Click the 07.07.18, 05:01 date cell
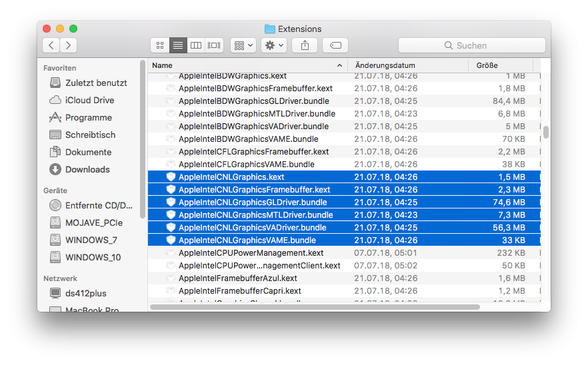Image resolution: width=588 pixels, height=365 pixels. coord(385,253)
